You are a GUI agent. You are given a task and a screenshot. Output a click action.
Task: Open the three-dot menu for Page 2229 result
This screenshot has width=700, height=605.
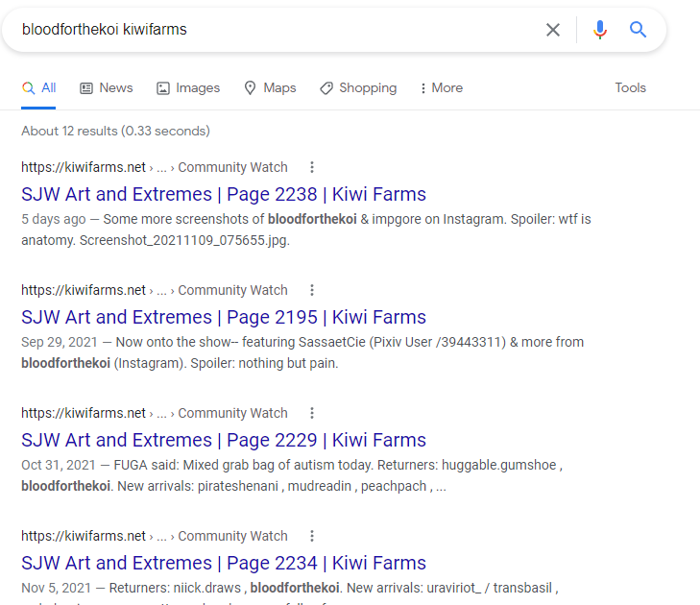[312, 413]
